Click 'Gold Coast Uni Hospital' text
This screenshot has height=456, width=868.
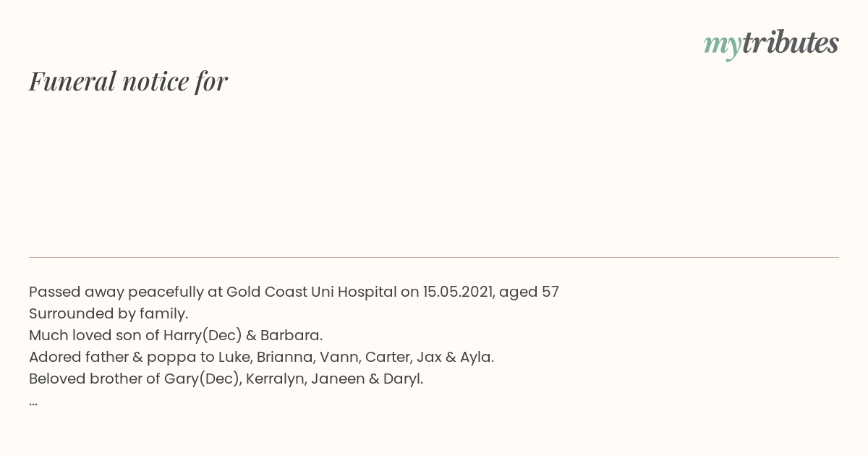[x=312, y=292]
